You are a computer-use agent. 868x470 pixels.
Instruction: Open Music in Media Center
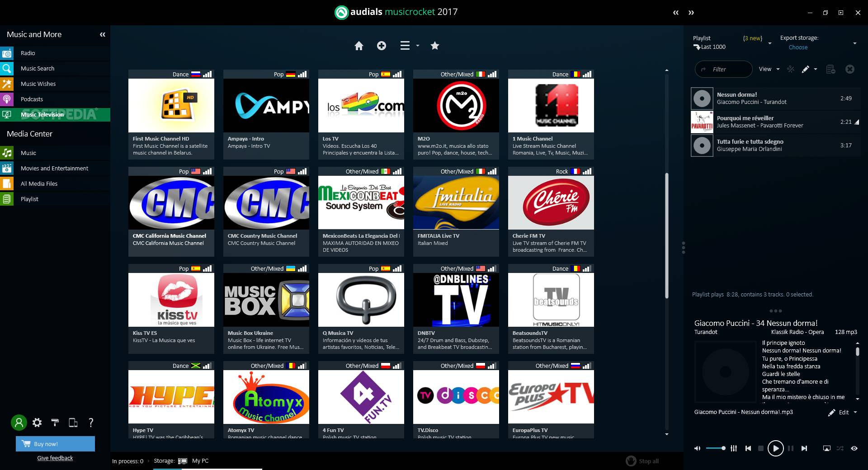coord(55,153)
